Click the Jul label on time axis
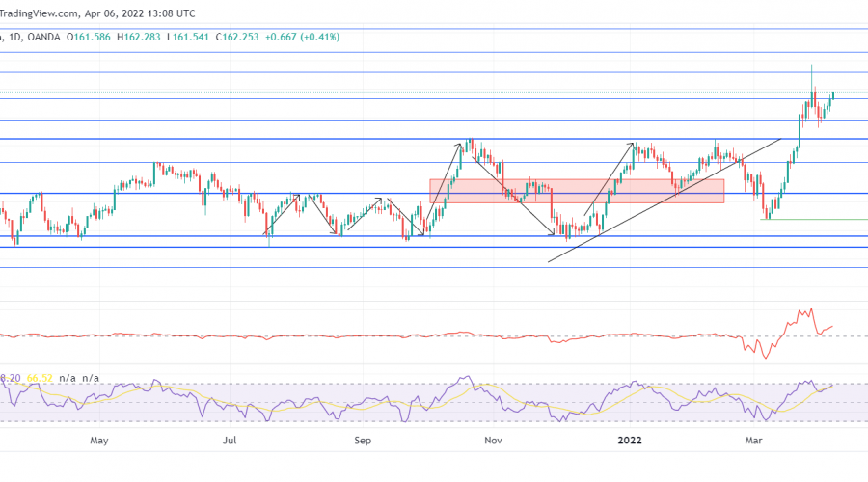This screenshot has height=482, width=868. click(230, 441)
